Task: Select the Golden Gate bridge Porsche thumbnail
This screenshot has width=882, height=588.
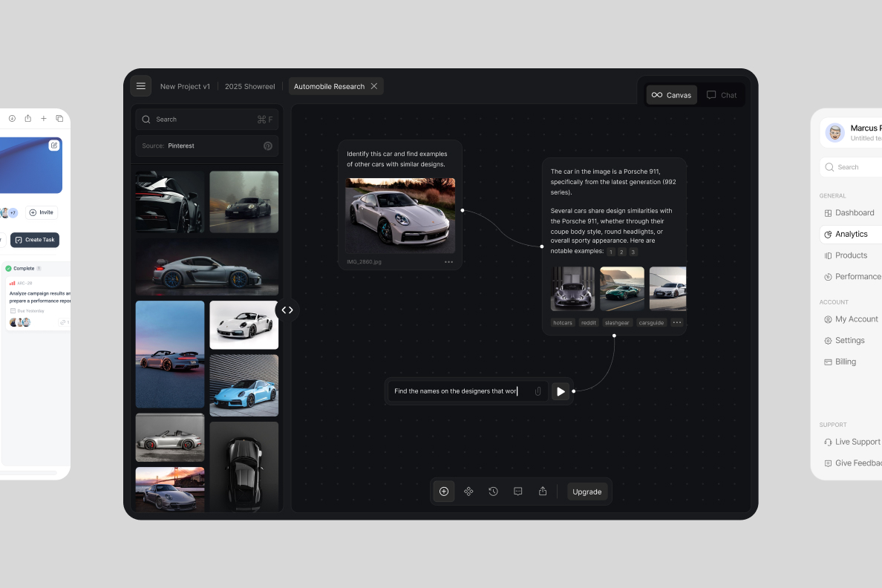Action: [x=170, y=489]
